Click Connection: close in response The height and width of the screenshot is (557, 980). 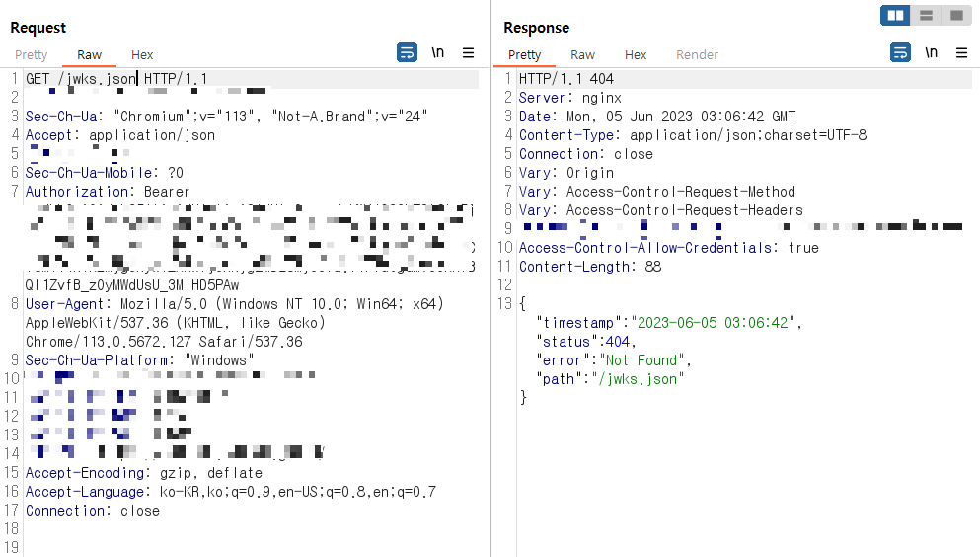point(585,154)
